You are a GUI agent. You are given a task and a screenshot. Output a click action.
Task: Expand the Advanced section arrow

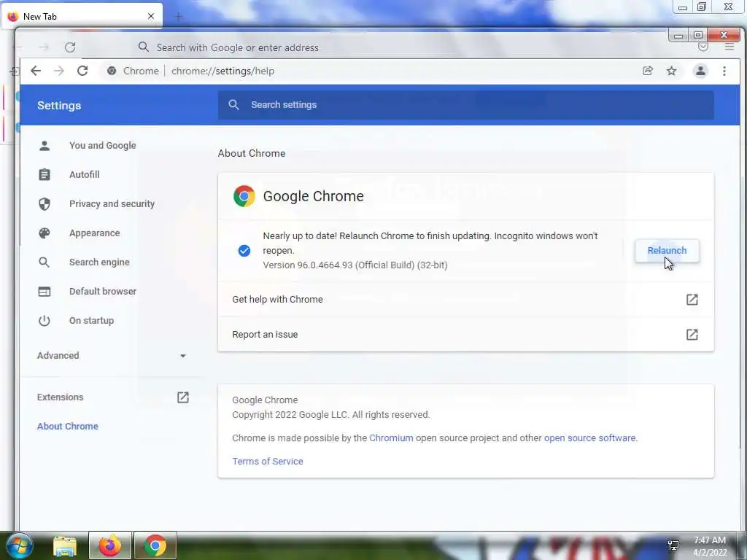(x=183, y=356)
